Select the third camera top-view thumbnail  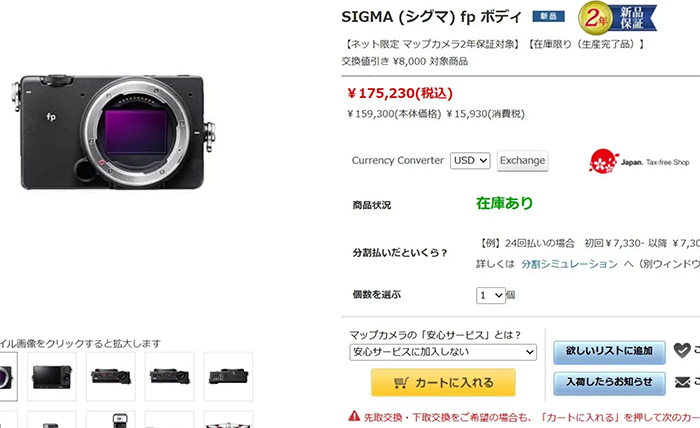tap(111, 376)
